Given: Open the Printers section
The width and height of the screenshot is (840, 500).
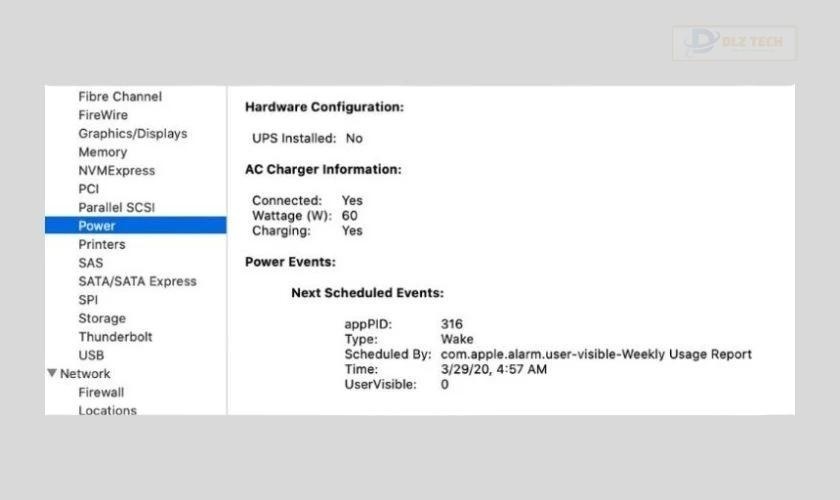Looking at the screenshot, I should click(102, 245).
